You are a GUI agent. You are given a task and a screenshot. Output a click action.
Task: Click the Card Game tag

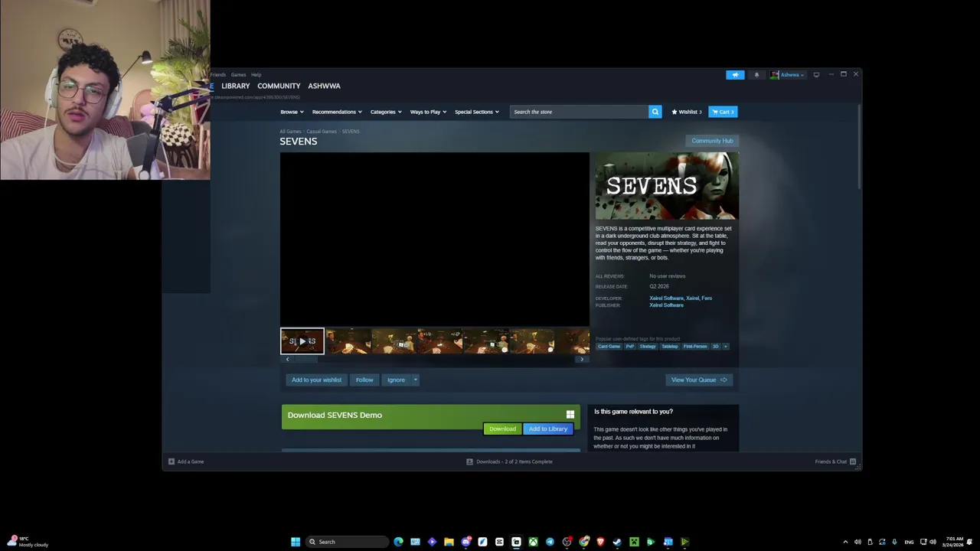(x=609, y=347)
